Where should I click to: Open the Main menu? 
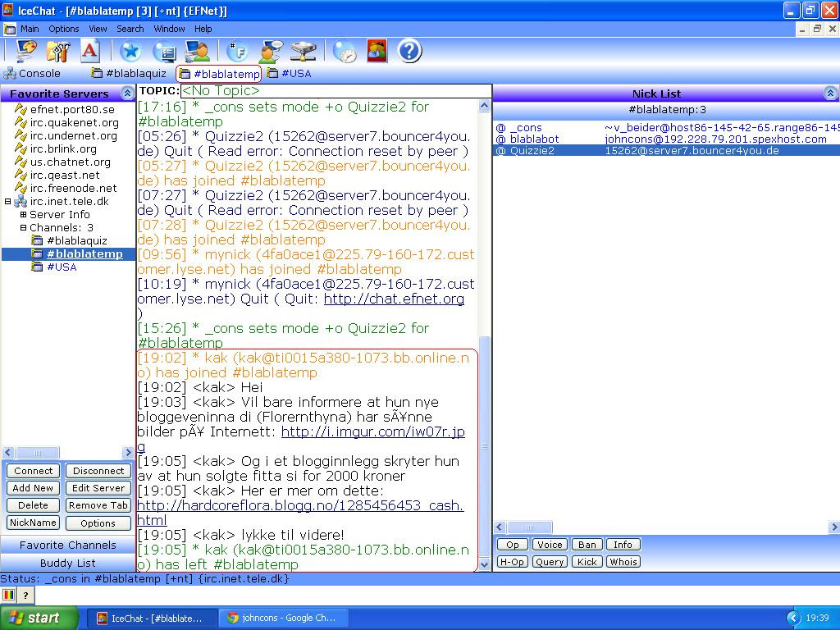(30, 29)
